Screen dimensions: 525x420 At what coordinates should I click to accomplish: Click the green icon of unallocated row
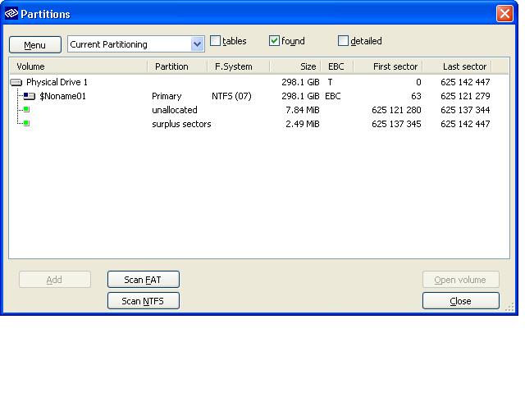click(x=26, y=109)
